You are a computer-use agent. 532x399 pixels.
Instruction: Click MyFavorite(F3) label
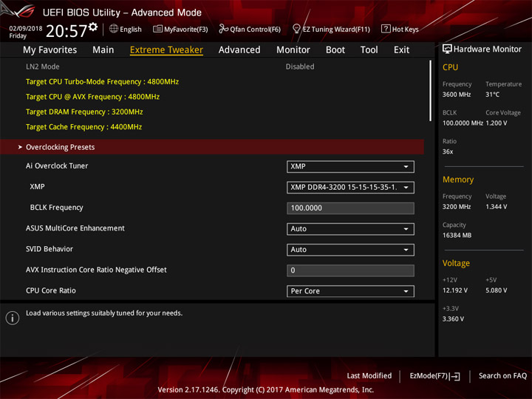tap(186, 30)
